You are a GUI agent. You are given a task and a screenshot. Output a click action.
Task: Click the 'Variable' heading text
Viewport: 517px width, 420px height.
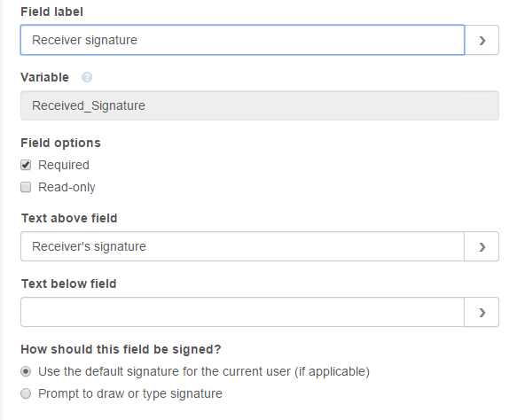pos(45,77)
